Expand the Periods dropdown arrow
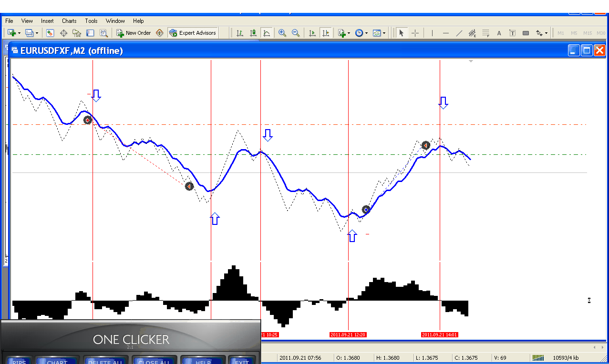 (366, 33)
